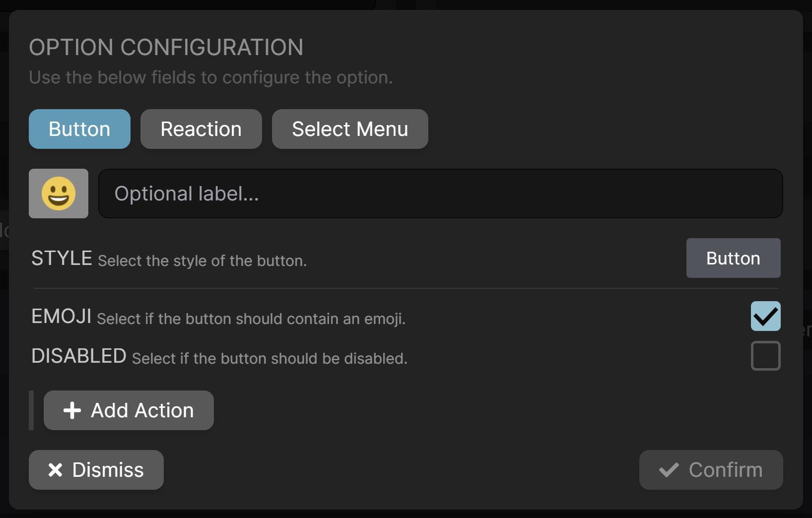Image resolution: width=812 pixels, height=518 pixels.
Task: Switch to the Reaction tab
Action: (x=201, y=129)
